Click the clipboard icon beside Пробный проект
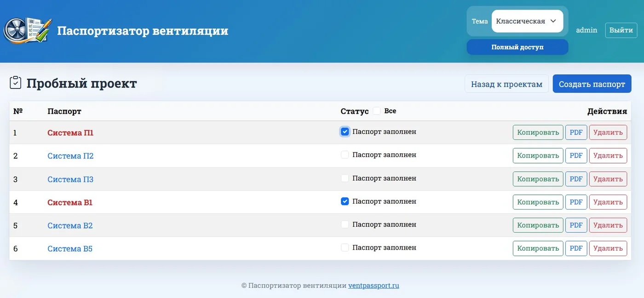 [x=16, y=83]
